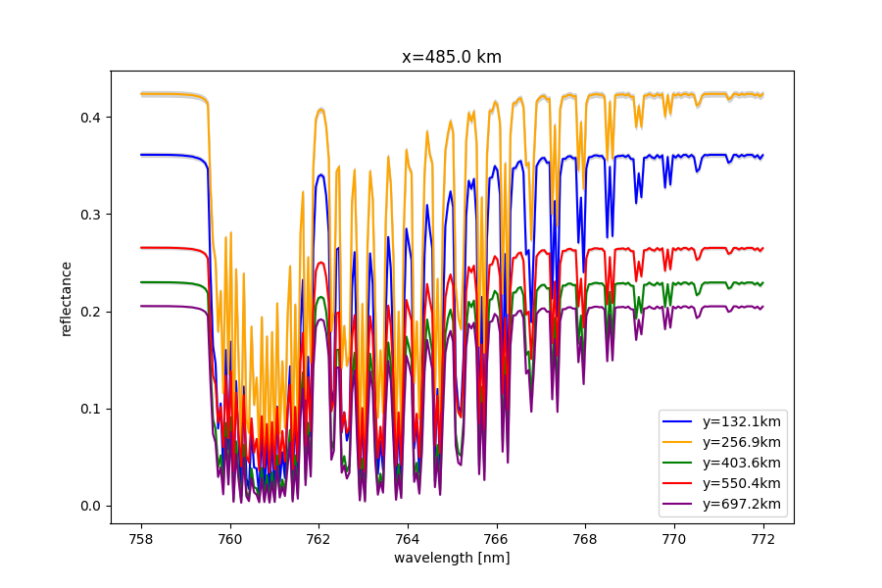
Task: Click the 768 x-axis tick label
Action: click(585, 538)
